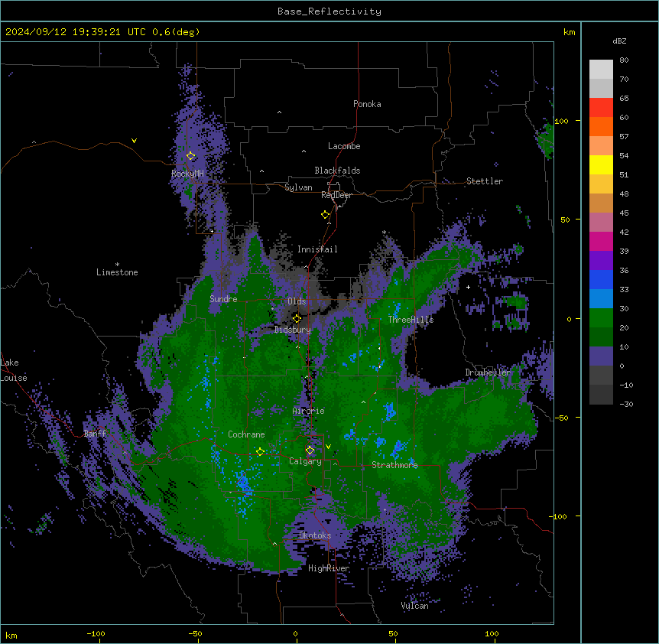Select the light gray 70-80 dBZ swatch

click(x=601, y=70)
